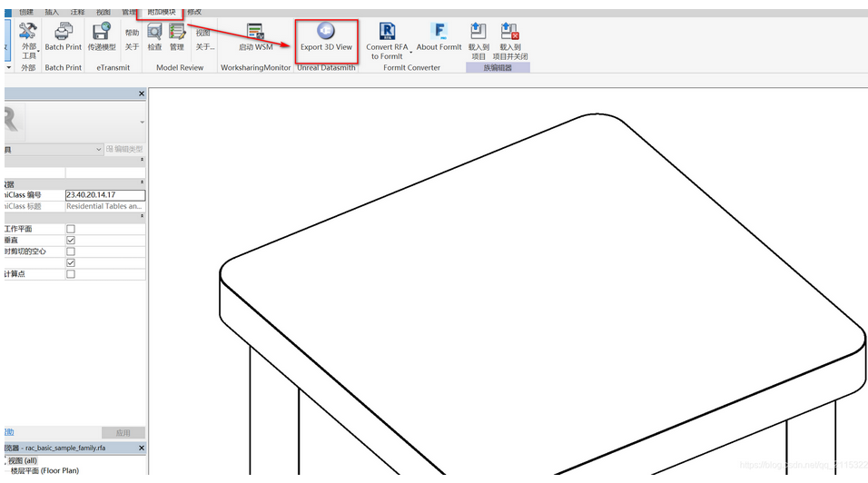Open properties category filter dropdown
Screen dimensions: 868x483
coord(99,150)
